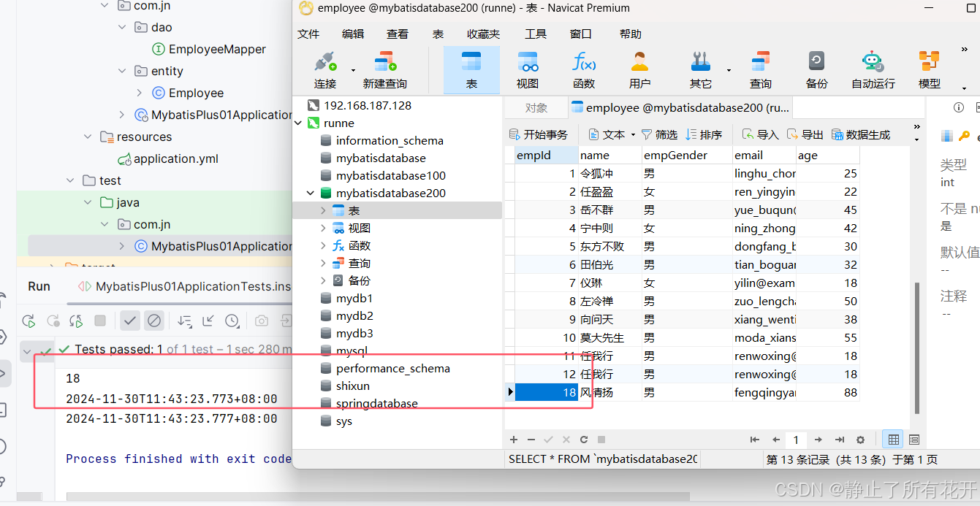
Task: Open the 用户 (User) toolbar icon
Action: [x=640, y=70]
